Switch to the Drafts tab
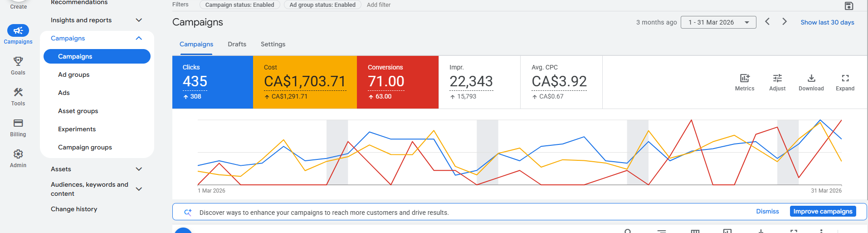Screen dimensions: 868x233 pos(237,44)
